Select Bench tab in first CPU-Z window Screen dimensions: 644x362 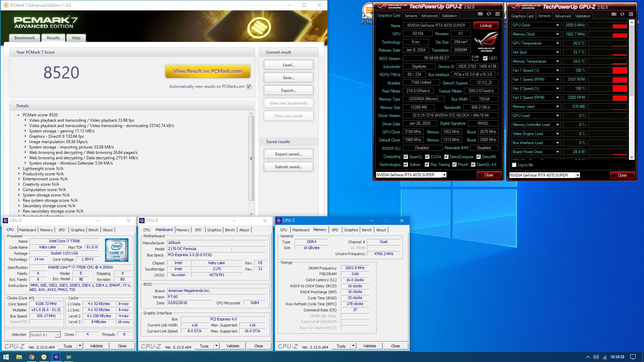(x=94, y=230)
